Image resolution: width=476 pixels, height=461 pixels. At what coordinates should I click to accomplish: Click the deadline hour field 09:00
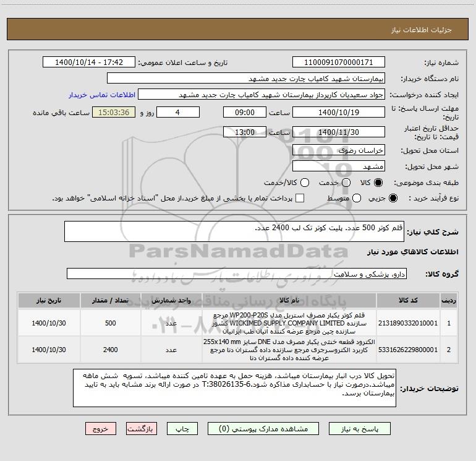click(245, 112)
